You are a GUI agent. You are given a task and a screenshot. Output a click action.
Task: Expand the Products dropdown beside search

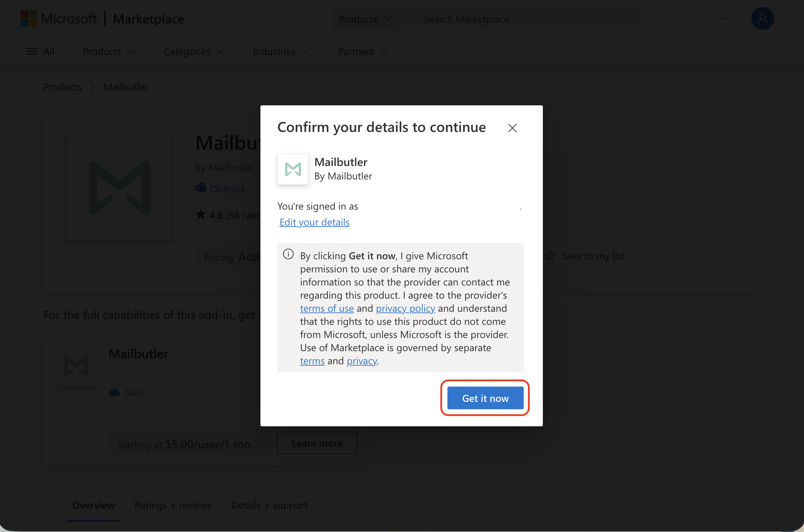365,19
